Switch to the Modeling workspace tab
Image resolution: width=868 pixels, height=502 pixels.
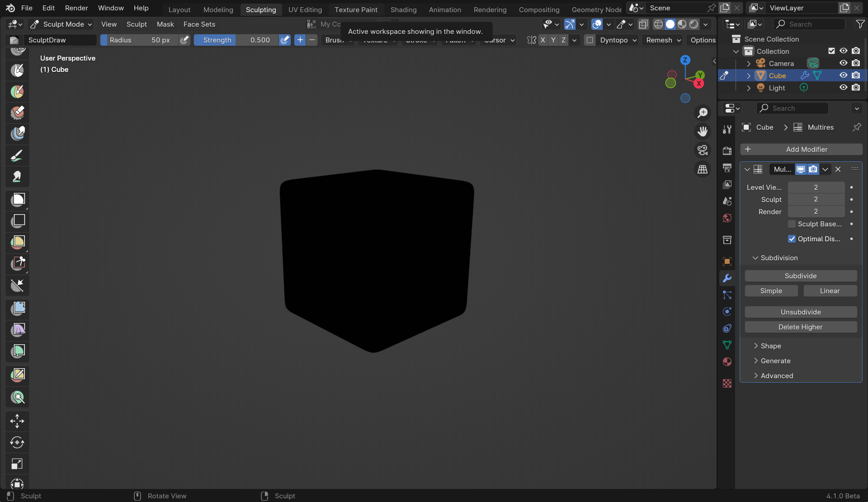(218, 9)
